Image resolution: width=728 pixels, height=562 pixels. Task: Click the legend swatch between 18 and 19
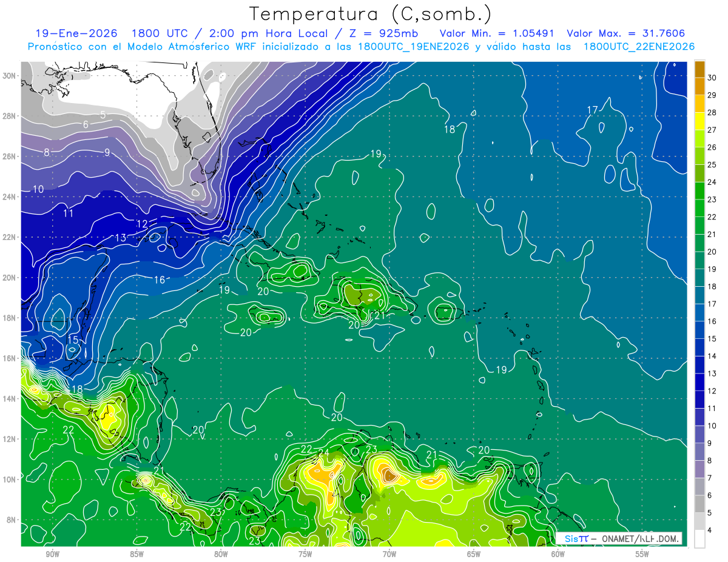point(699,278)
